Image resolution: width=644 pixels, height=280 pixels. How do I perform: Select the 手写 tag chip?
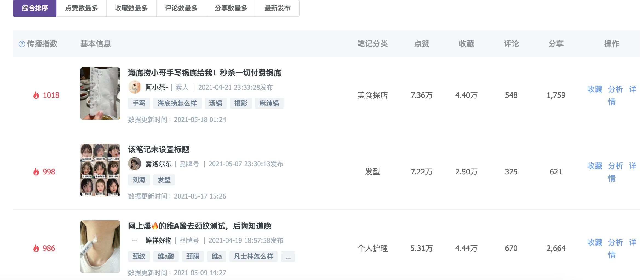point(139,103)
